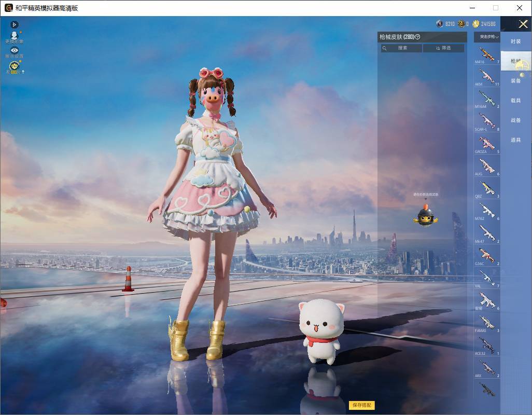
Task: Click the 保存搭配 save outfit button
Action: click(362, 405)
